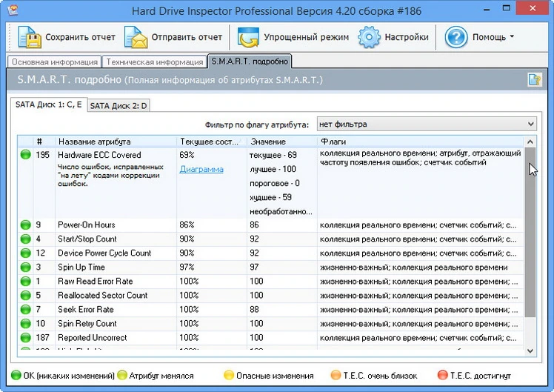Click the vertical scrollbar thumb in attribute list
This screenshot has width=554, height=392.
coord(530,232)
